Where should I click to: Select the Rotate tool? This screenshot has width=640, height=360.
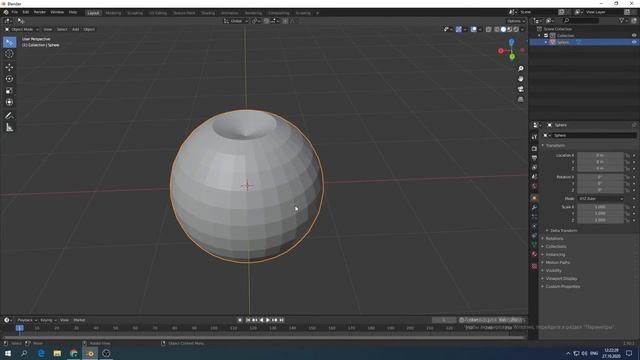(x=9, y=79)
